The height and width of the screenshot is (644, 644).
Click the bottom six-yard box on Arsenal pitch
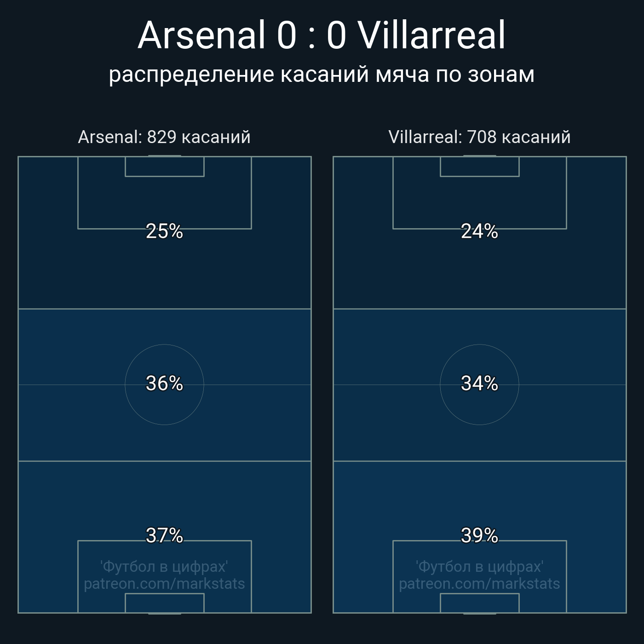click(x=164, y=603)
